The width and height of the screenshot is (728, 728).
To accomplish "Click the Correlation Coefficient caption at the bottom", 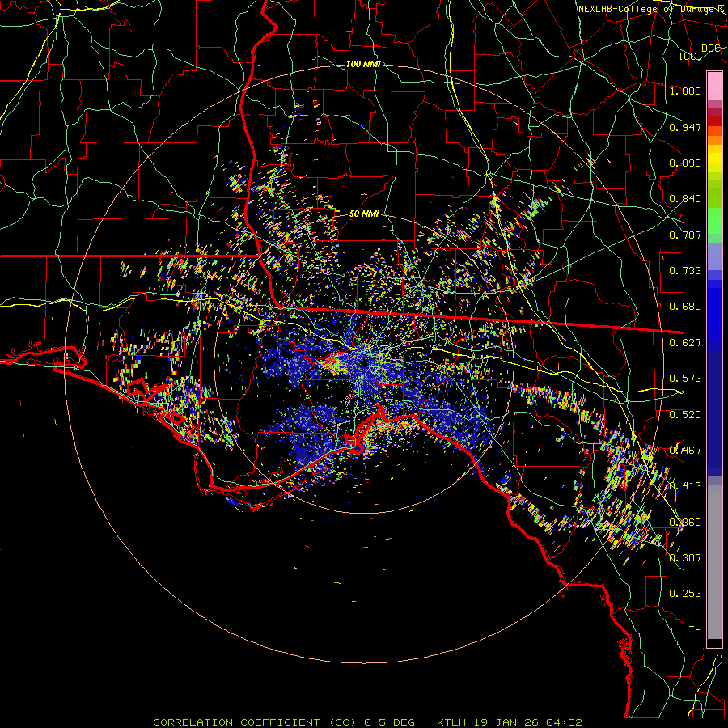I will click(x=367, y=722).
